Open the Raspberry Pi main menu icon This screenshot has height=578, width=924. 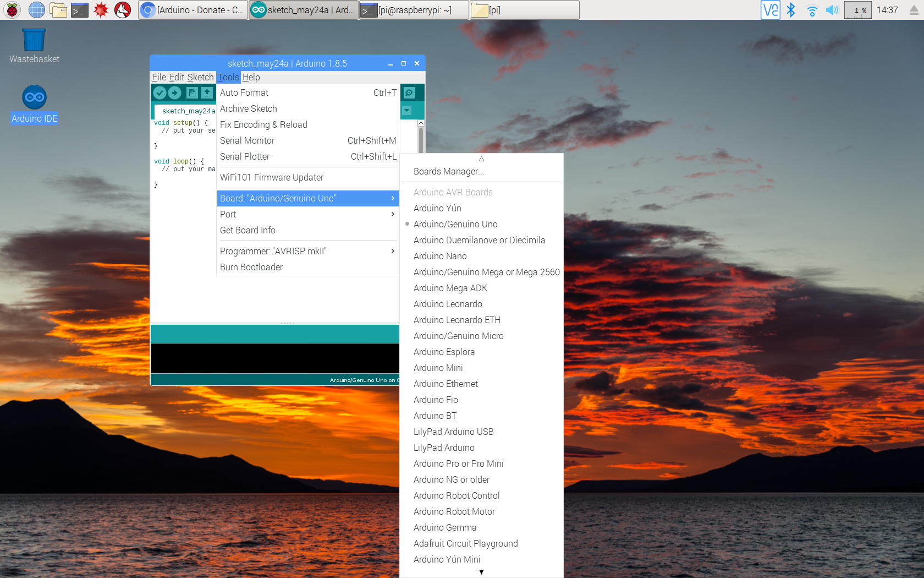(12, 10)
